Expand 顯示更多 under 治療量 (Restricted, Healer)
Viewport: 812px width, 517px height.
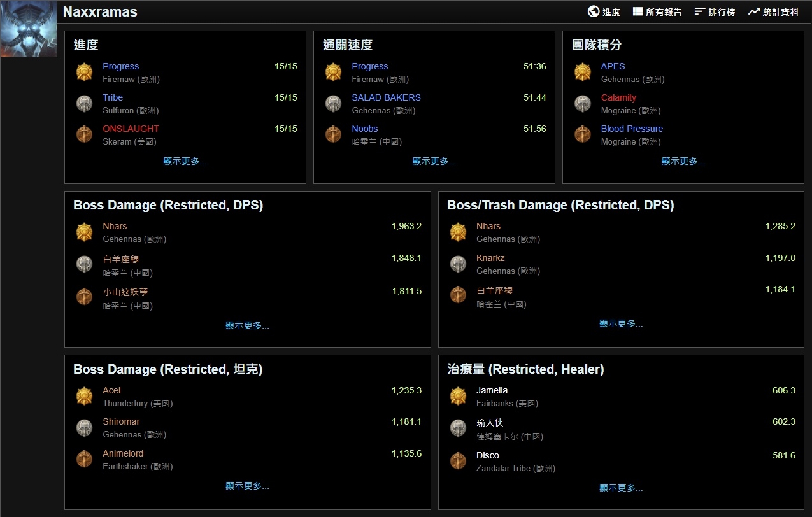click(x=621, y=488)
